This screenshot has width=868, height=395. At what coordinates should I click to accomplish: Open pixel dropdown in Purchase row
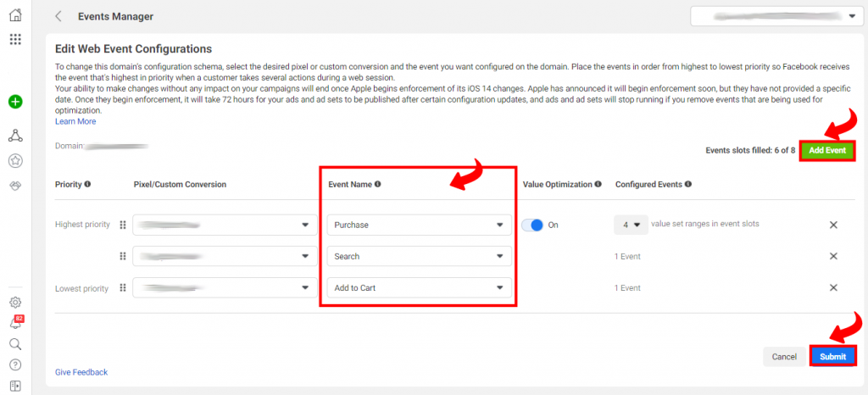pyautogui.click(x=224, y=225)
